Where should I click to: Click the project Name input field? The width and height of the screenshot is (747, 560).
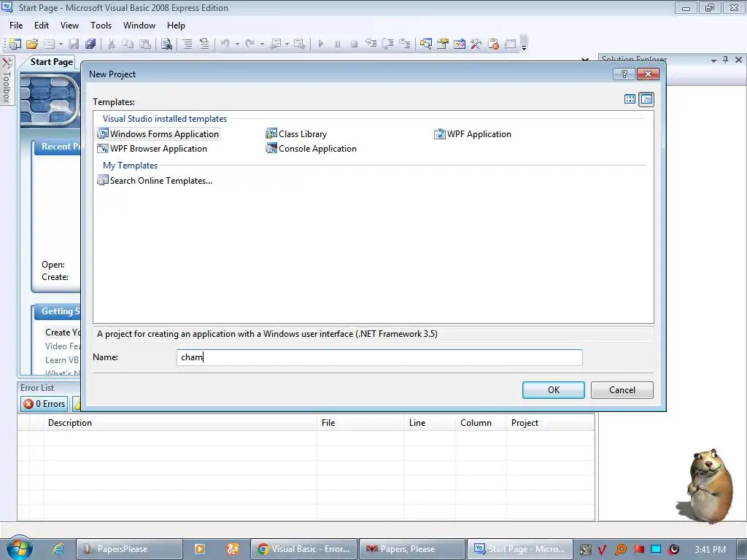379,357
